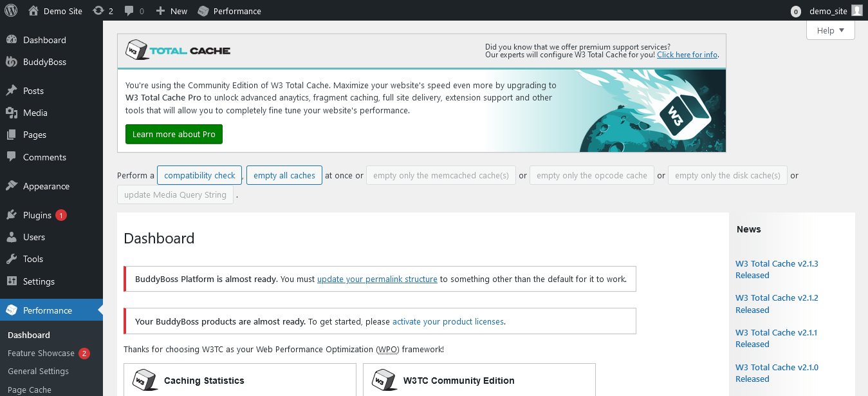Viewport: 868px width, 396px height.
Task: Click the Tools wrench icon
Action: [x=12, y=259]
